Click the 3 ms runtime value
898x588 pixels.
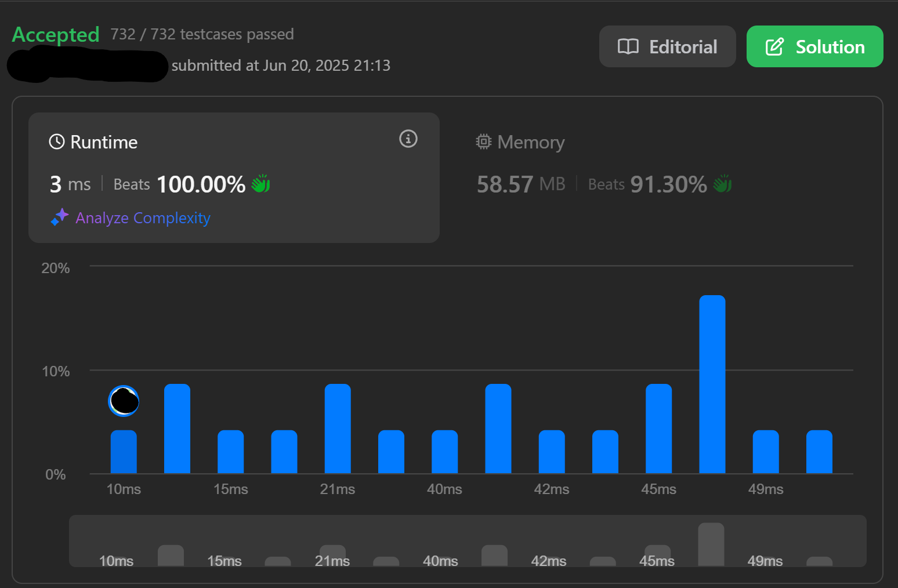(70, 184)
